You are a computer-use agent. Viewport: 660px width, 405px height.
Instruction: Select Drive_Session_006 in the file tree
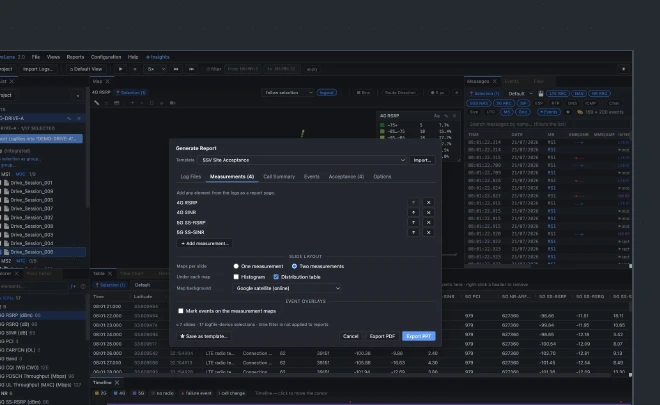point(43,252)
